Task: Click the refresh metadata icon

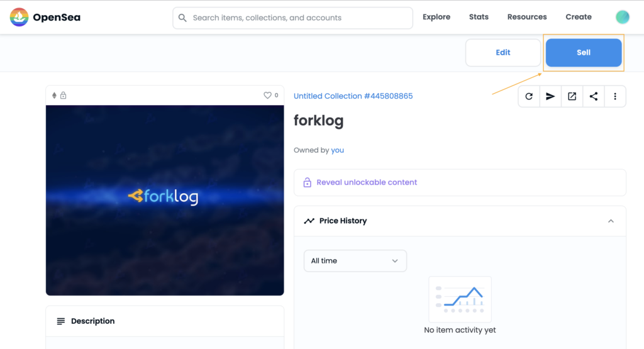Action: click(529, 96)
